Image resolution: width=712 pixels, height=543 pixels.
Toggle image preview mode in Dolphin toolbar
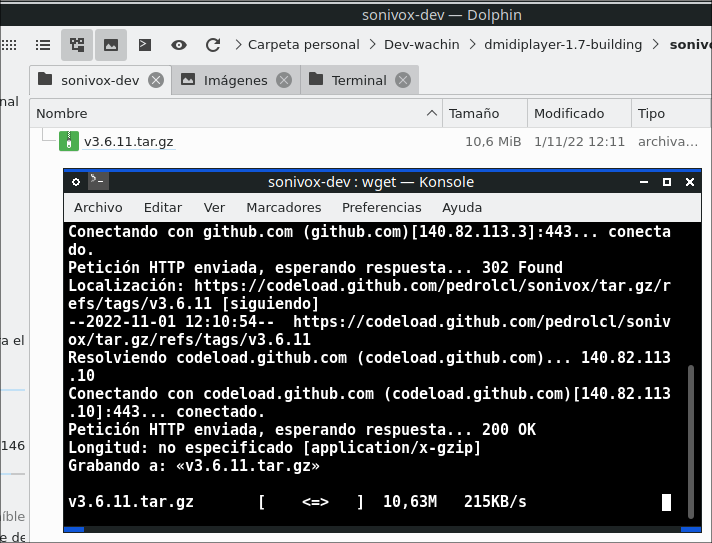111,45
